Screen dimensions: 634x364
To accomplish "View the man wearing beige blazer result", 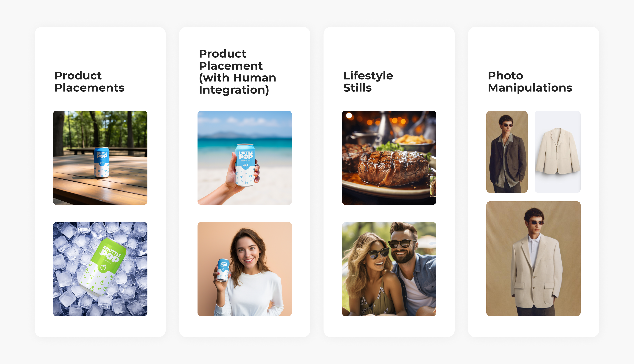I will pos(533,259).
